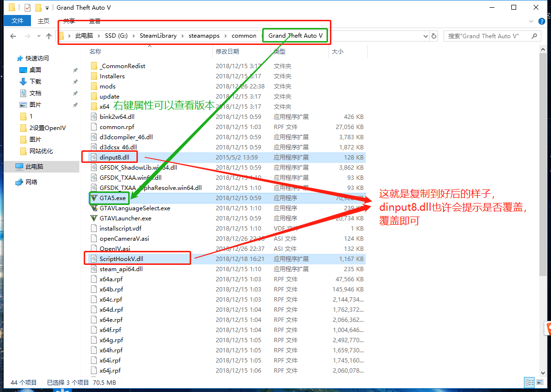Select the file name OpenIV.asi
551x392 pixels.
[115, 249]
